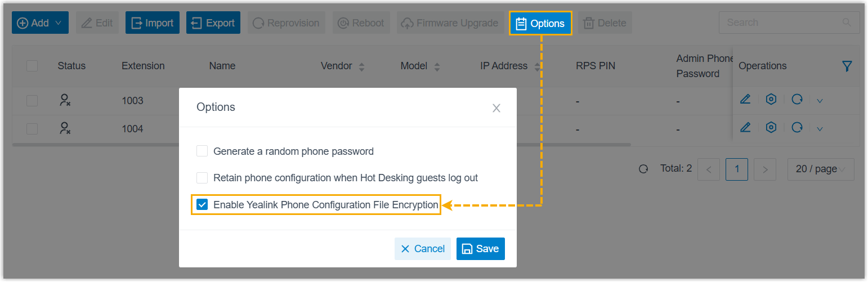
Task: Click the search magnifier icon
Action: coord(847,23)
